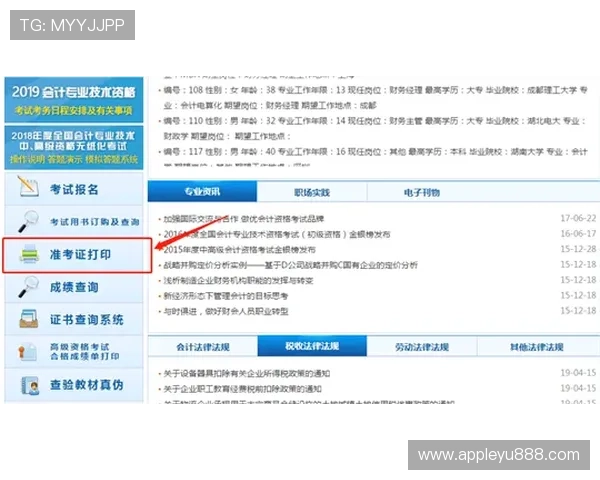
Task: Switch to the 会计法律法规 tab
Action: pyautogui.click(x=203, y=347)
